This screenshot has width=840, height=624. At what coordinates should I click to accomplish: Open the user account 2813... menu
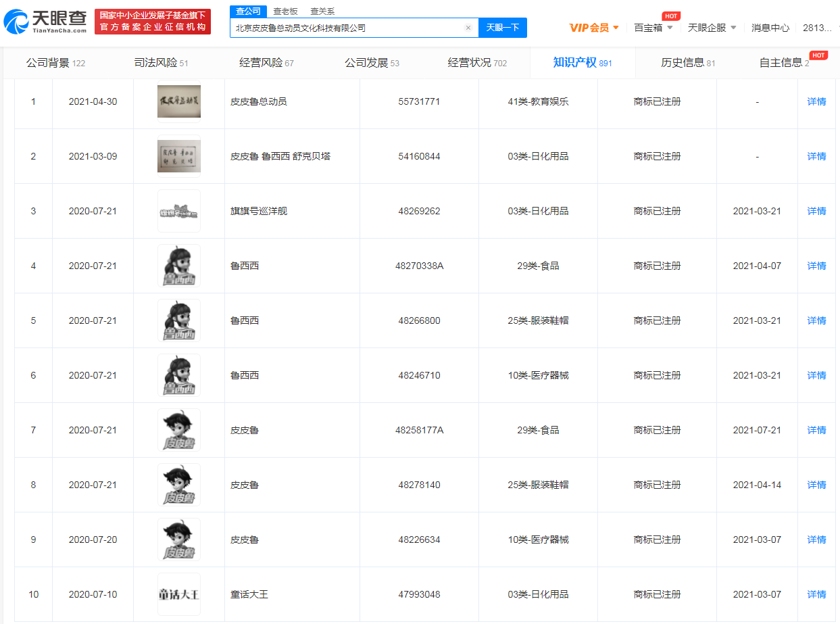[818, 28]
